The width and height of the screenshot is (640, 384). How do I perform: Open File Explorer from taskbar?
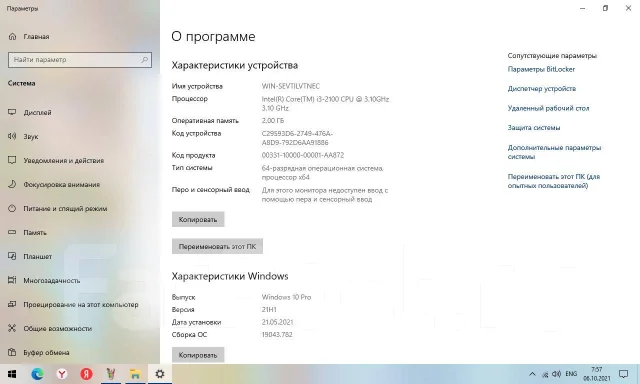pyautogui.click(x=135, y=374)
